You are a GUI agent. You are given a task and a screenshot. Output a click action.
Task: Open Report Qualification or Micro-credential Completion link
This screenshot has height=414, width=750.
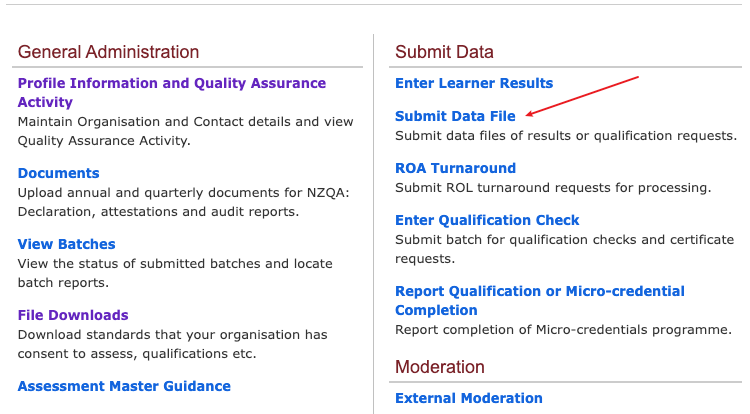point(540,301)
